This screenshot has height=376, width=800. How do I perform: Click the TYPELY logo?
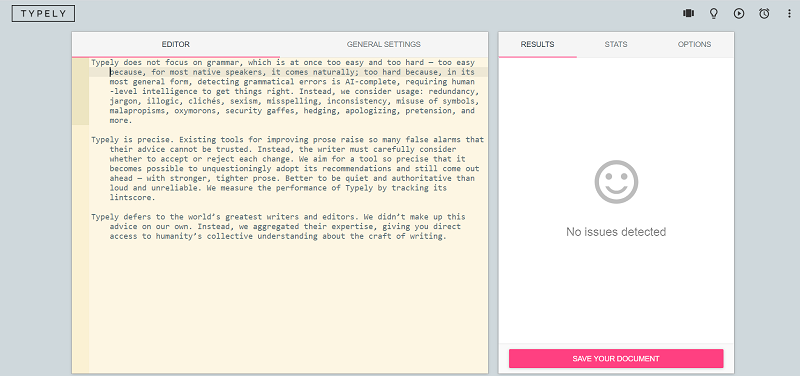click(x=43, y=14)
